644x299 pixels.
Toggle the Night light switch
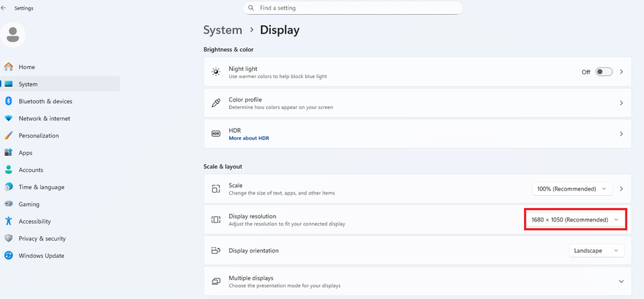(x=604, y=72)
